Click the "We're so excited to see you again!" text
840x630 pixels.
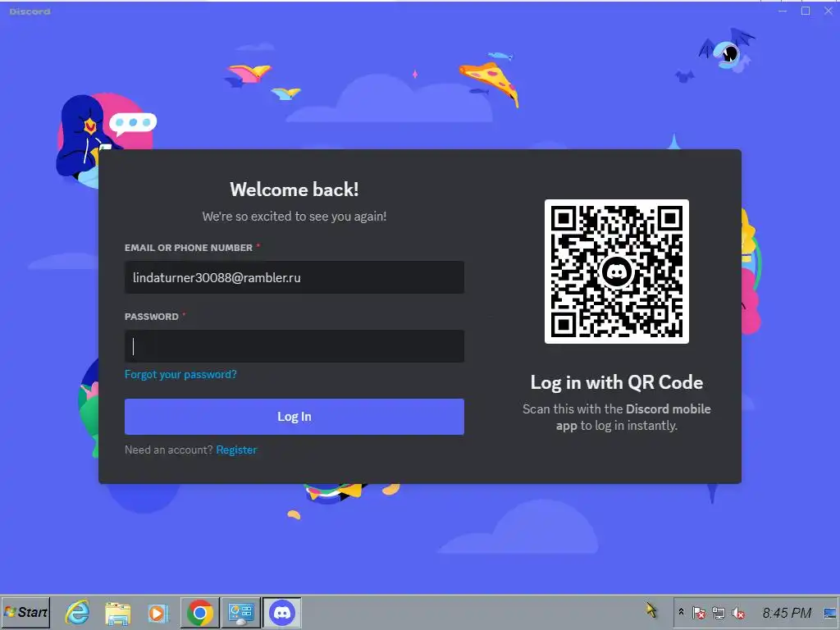tap(294, 217)
